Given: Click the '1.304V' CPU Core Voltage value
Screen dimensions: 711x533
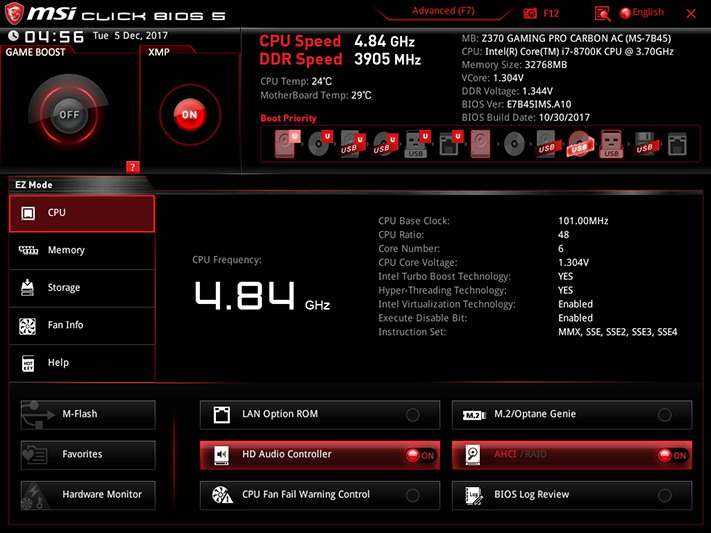Looking at the screenshot, I should (x=574, y=263).
